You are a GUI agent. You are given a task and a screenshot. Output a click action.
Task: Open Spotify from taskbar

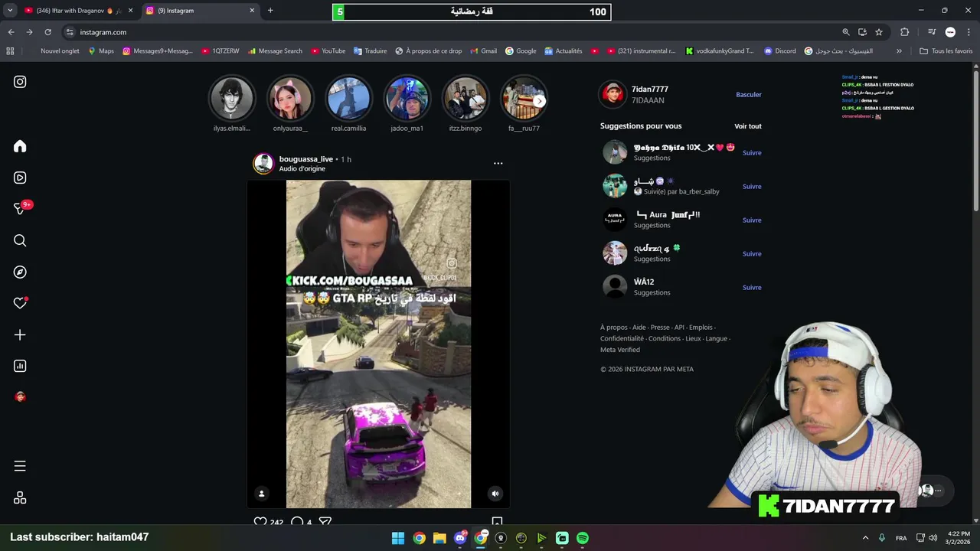pyautogui.click(x=583, y=538)
